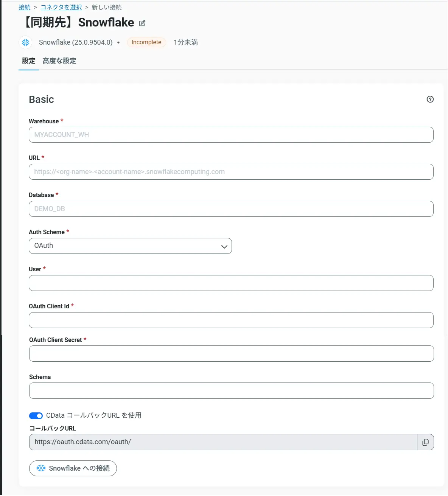Click the OAuth Client Secret field
This screenshot has width=448, height=496.
tap(231, 353)
